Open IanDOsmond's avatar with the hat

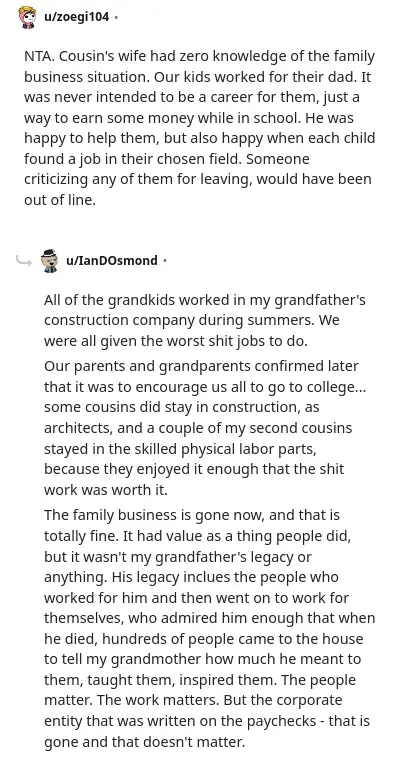[50, 261]
